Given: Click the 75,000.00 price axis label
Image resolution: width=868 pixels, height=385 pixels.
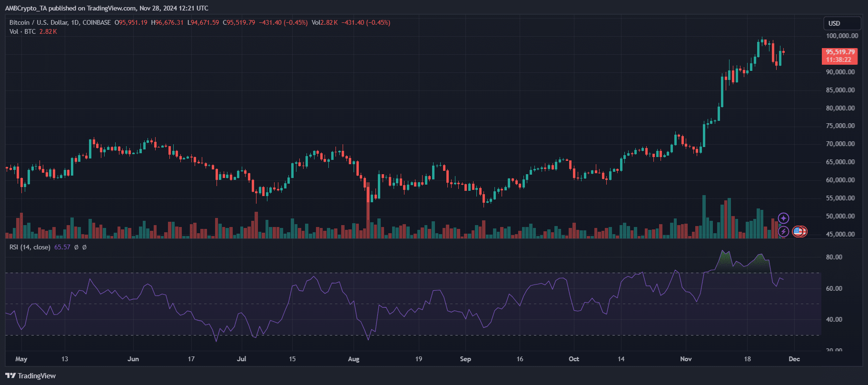Looking at the screenshot, I should [x=840, y=126].
